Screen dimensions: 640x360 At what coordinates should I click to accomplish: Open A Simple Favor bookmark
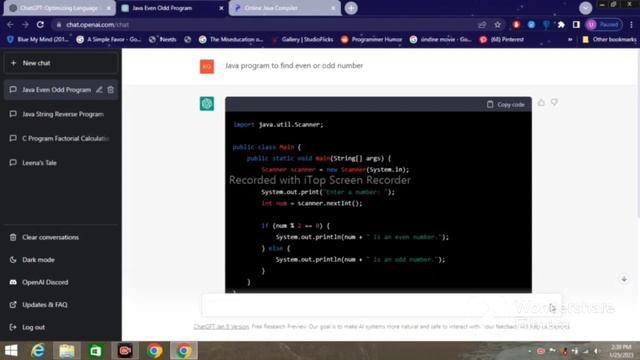coord(109,40)
